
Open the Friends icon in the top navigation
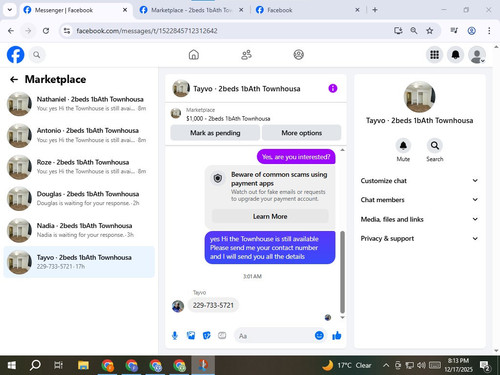(246, 55)
